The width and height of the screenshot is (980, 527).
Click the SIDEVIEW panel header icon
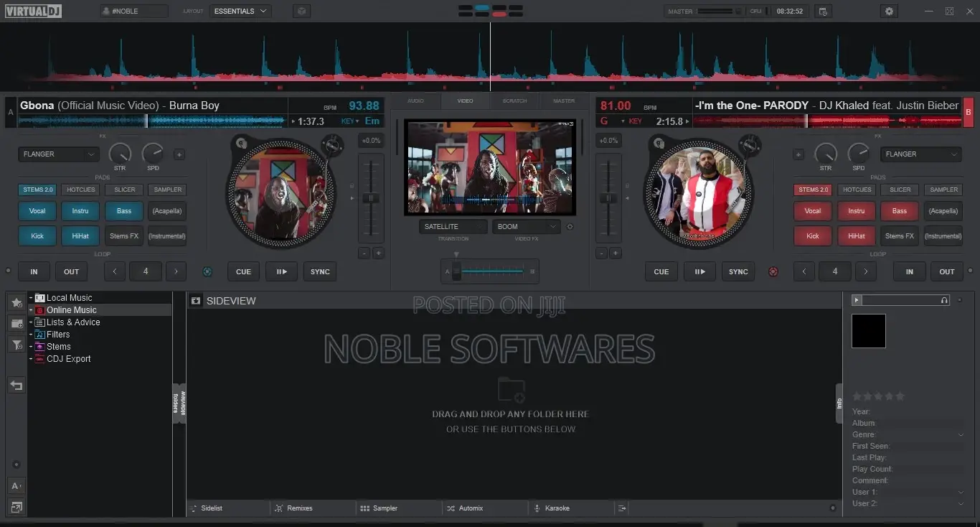195,301
